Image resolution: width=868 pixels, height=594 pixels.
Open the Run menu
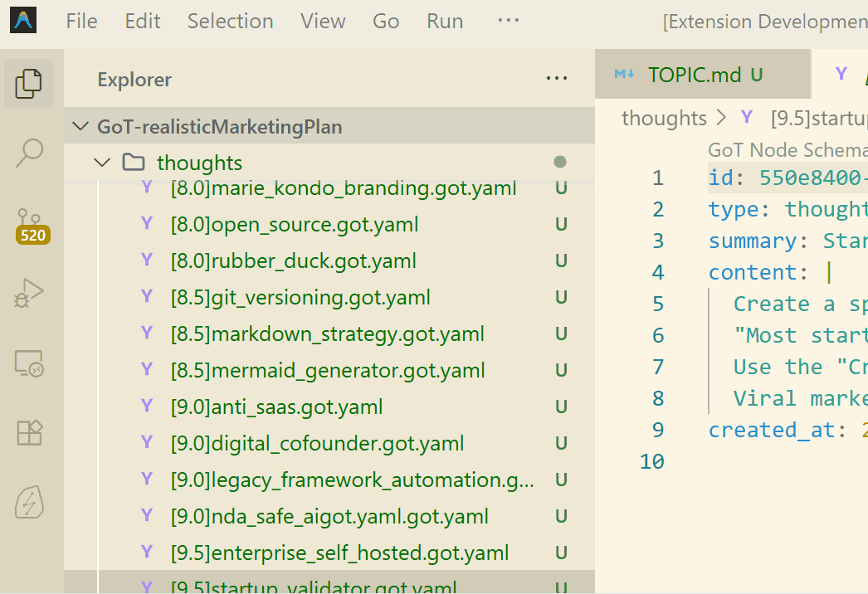(445, 21)
